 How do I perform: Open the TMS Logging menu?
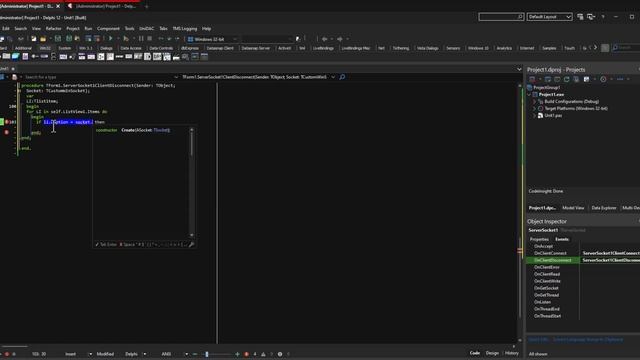tap(184, 29)
